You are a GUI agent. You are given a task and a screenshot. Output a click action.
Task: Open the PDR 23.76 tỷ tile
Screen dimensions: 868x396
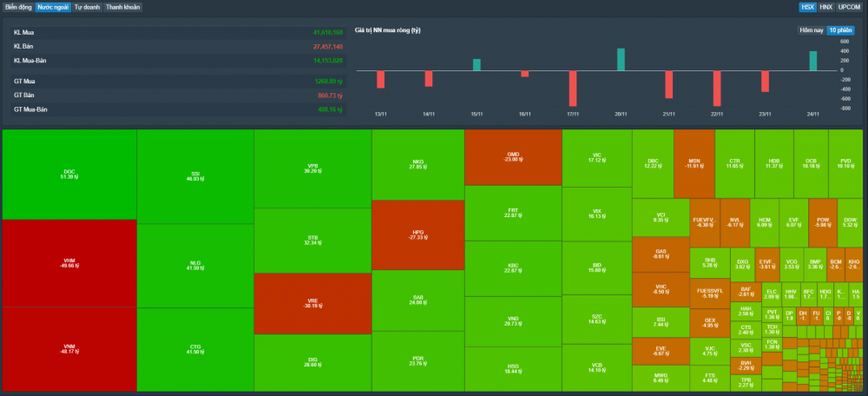pyautogui.click(x=418, y=361)
